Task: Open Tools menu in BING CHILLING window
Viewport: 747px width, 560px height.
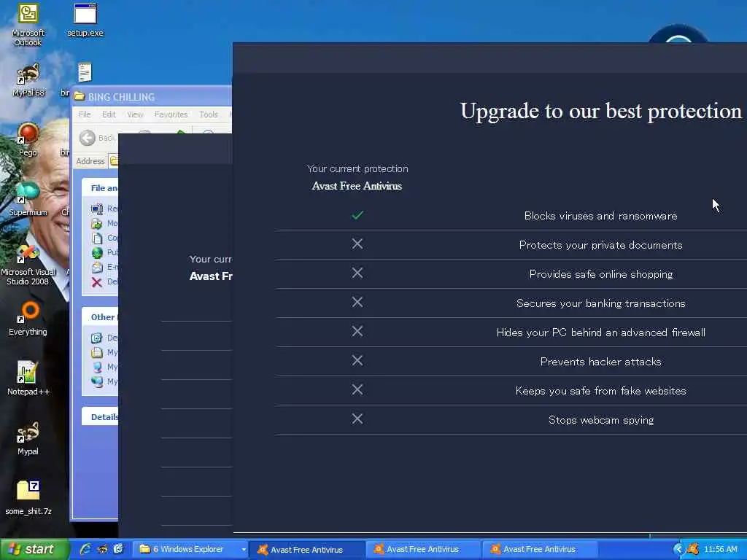Action: 208,114
